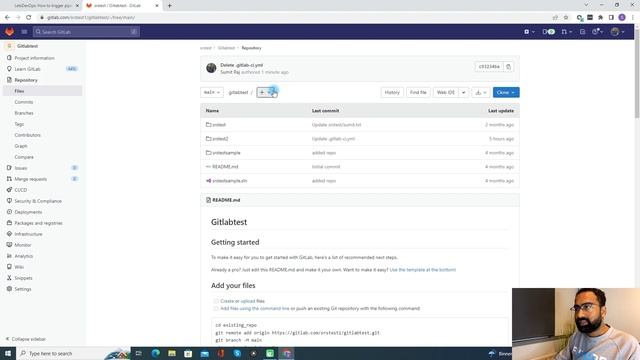
Task: Open Graph in sidebar
Action: pos(21,146)
